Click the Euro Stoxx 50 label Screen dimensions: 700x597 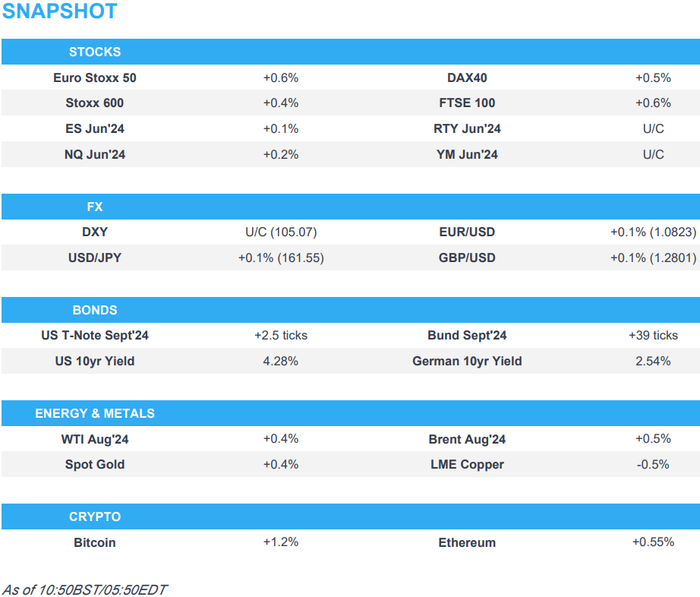pos(95,77)
